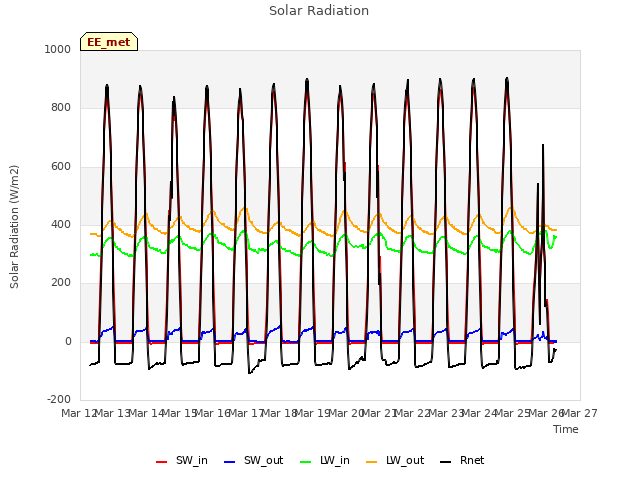Click the black Rnet legend color marker
This screenshot has height=480, width=640.
click(x=446, y=462)
